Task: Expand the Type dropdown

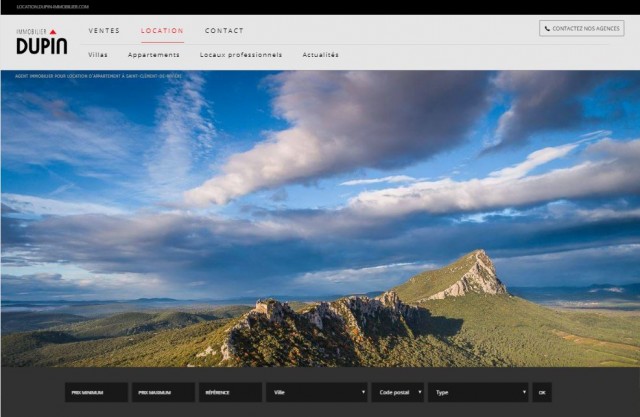Action: pyautogui.click(x=478, y=392)
